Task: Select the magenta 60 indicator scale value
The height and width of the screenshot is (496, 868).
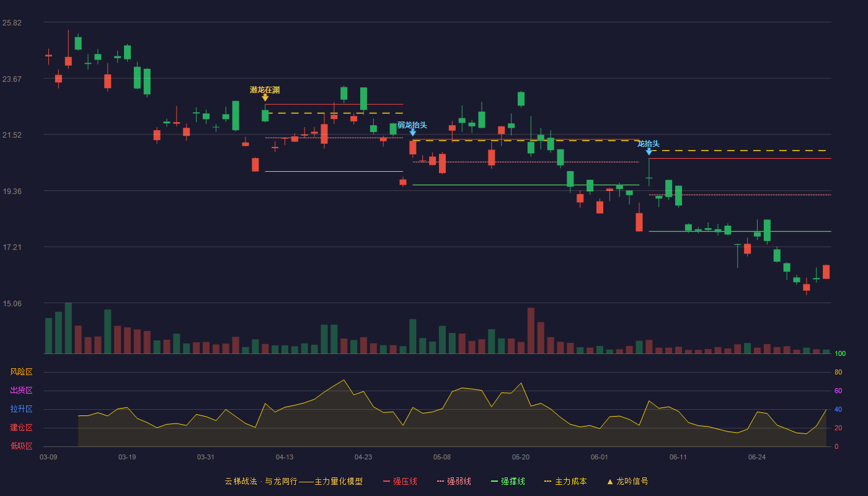Action: point(838,391)
